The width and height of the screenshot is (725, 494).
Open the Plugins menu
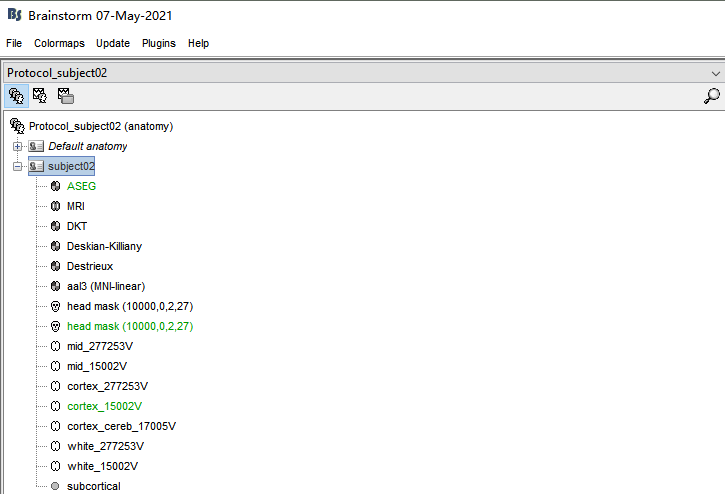coord(159,43)
